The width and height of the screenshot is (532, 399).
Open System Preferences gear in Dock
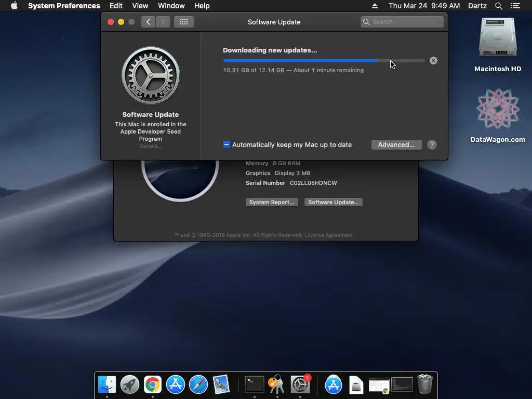300,385
